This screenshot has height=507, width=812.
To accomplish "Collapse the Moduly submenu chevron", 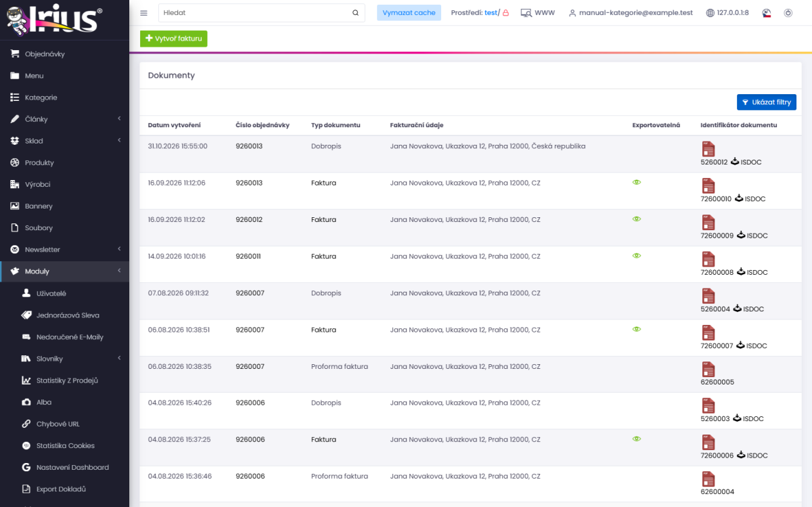I will [119, 271].
